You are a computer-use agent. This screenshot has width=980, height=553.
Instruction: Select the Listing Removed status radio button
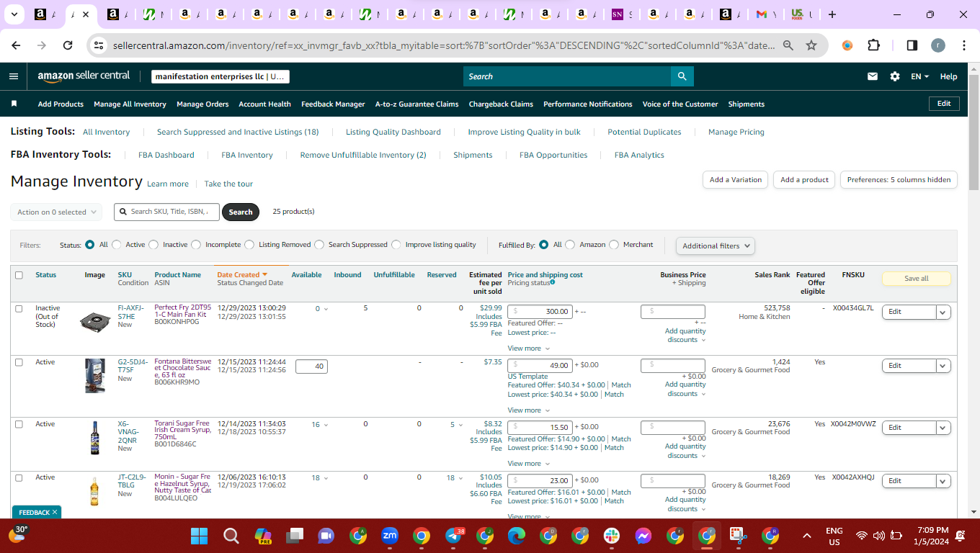249,245
